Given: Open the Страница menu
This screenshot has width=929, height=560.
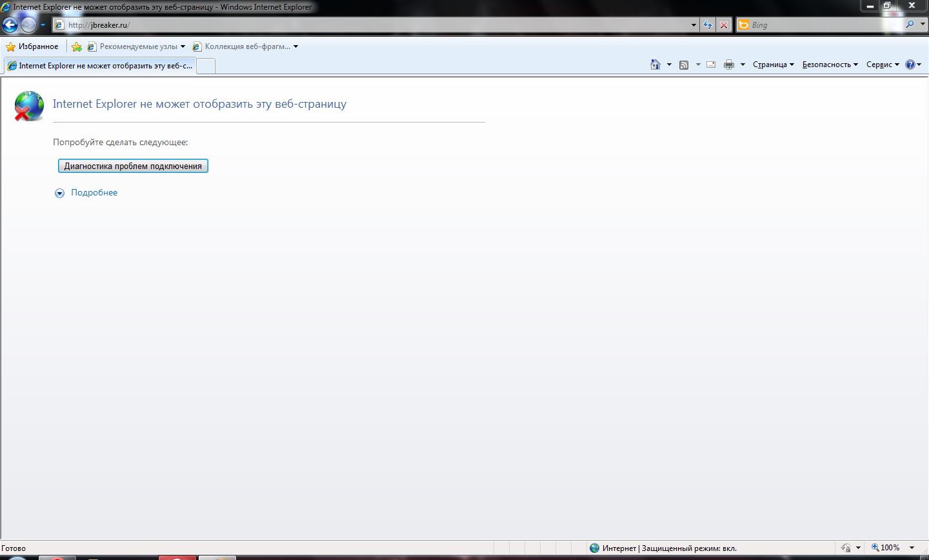Looking at the screenshot, I should pyautogui.click(x=773, y=65).
